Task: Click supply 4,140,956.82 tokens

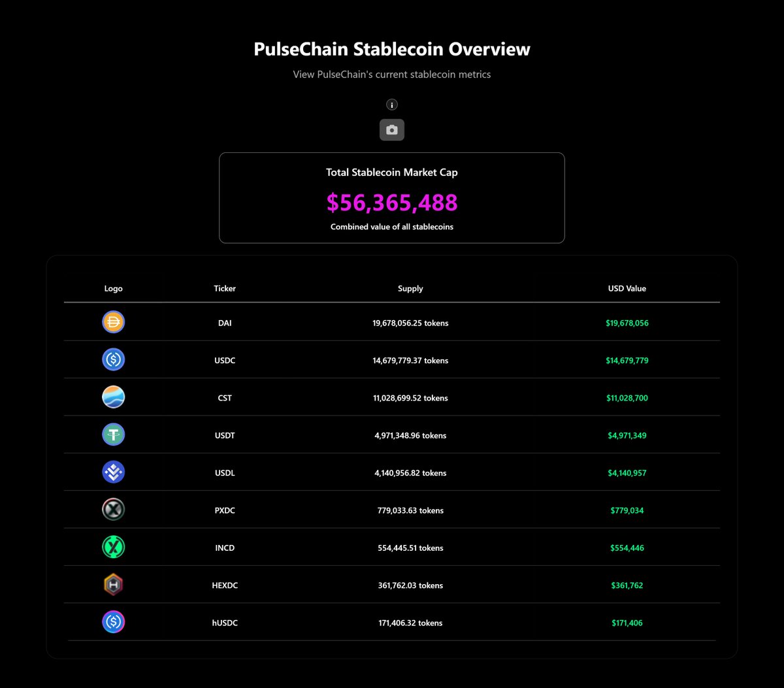Action: click(410, 473)
